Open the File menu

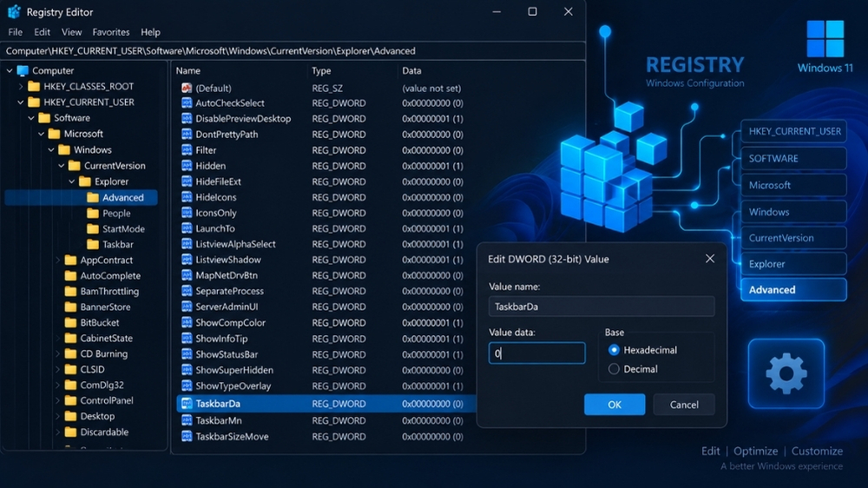click(15, 32)
